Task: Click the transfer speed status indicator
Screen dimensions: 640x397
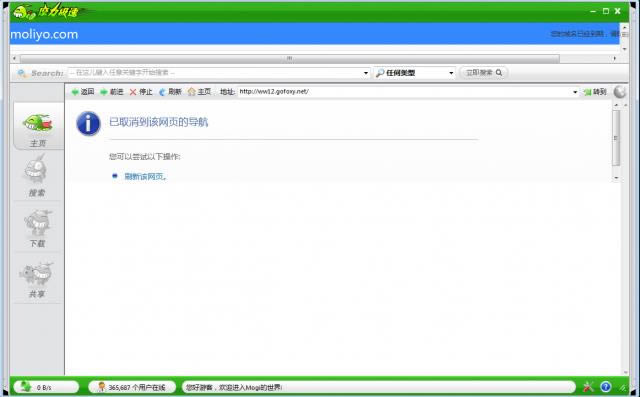Action: [x=46, y=387]
